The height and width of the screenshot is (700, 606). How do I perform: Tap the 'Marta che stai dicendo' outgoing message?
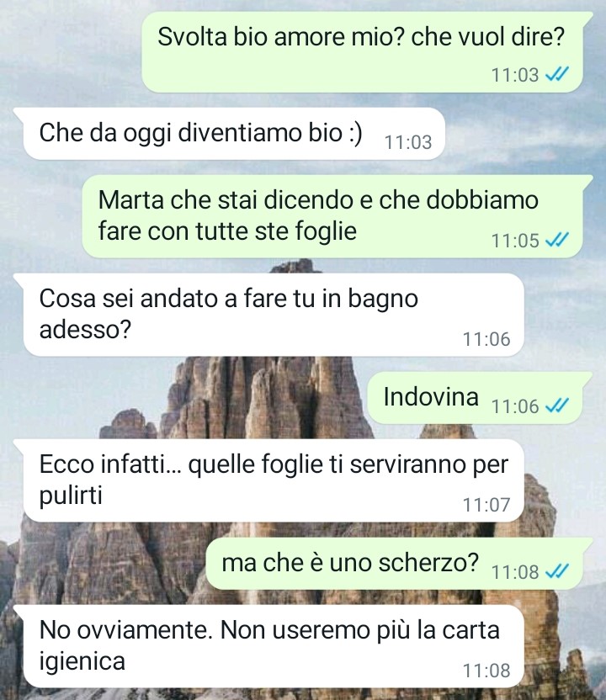coord(332,217)
